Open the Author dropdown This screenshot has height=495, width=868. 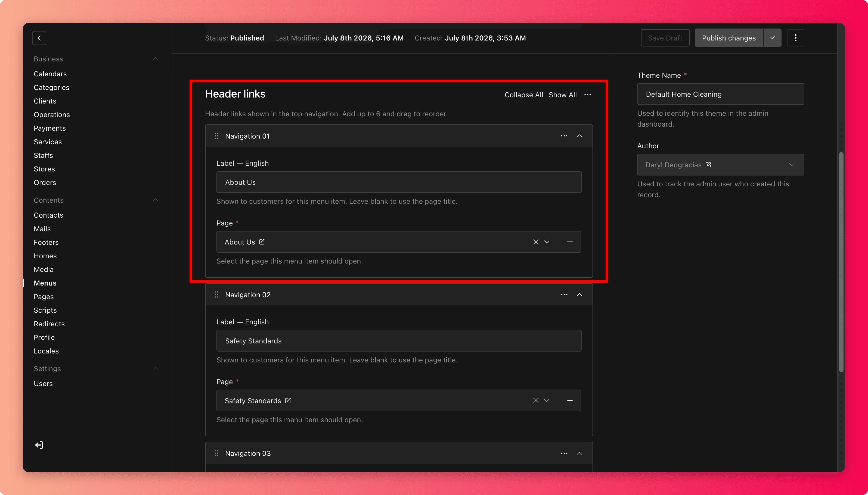792,165
